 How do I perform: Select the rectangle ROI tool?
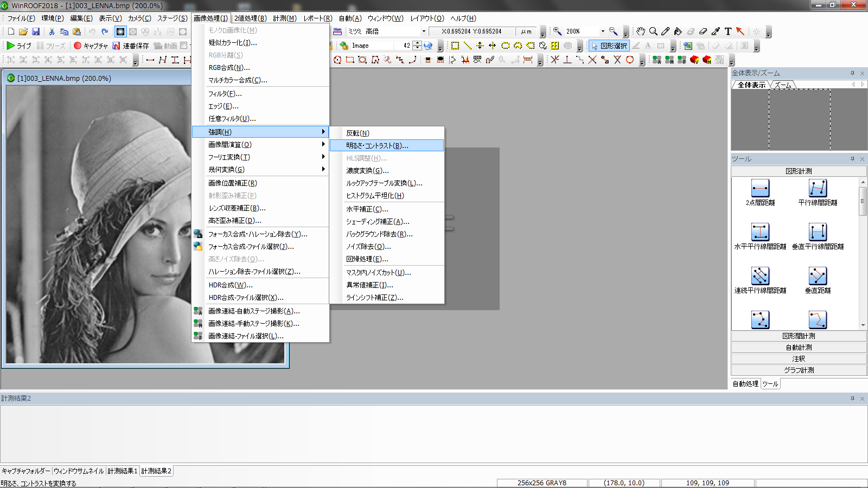(x=455, y=46)
